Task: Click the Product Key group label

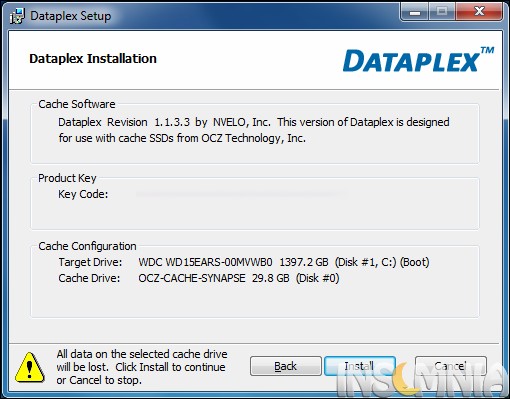Action: tap(67, 178)
